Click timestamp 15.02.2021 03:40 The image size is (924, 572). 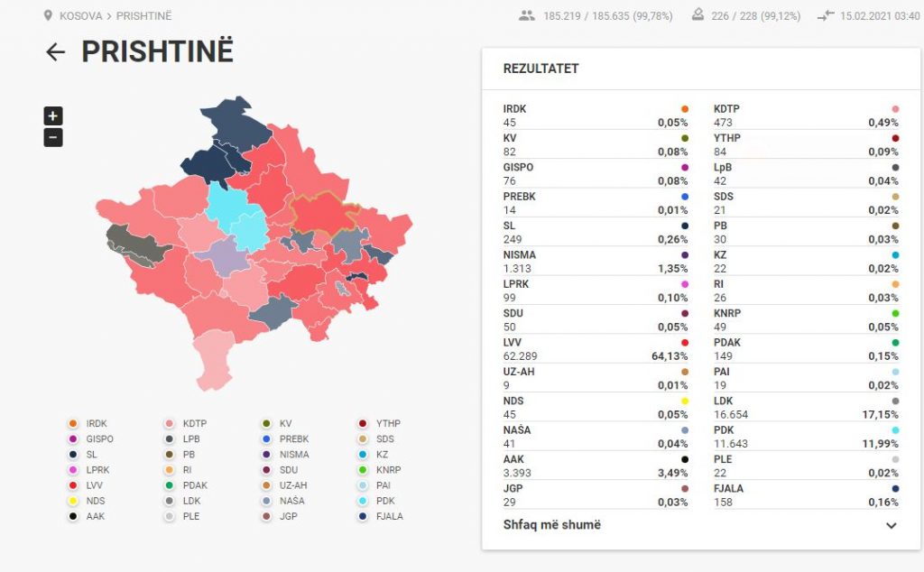(880, 16)
